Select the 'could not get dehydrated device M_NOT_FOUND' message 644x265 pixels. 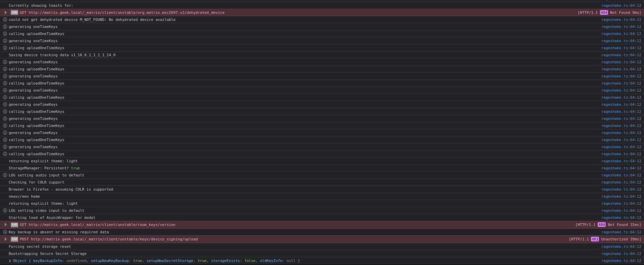tap(92, 20)
